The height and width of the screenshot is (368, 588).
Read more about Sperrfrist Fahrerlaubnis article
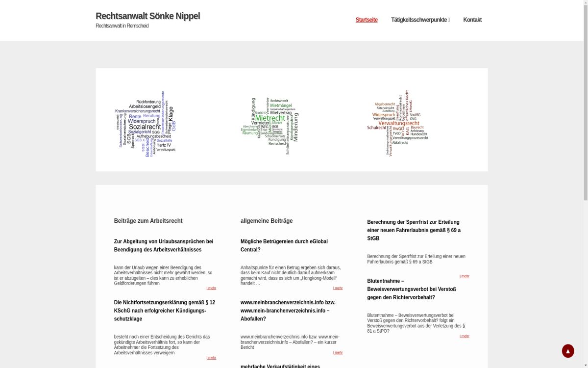point(465,276)
